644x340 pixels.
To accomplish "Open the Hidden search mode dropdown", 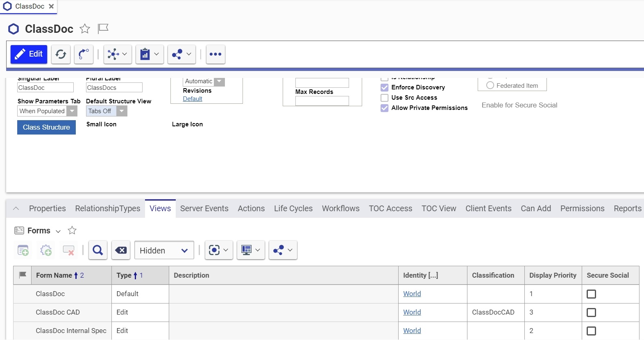I will (x=164, y=250).
